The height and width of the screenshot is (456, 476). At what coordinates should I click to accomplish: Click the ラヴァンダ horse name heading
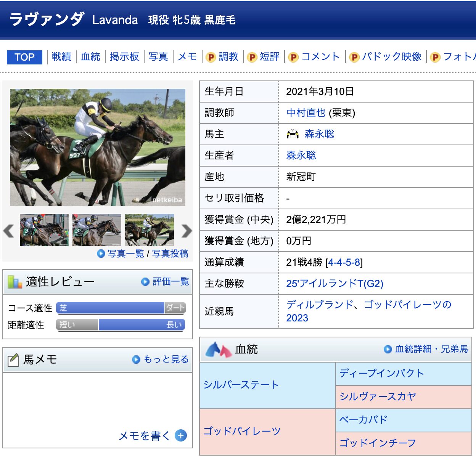tap(47, 19)
